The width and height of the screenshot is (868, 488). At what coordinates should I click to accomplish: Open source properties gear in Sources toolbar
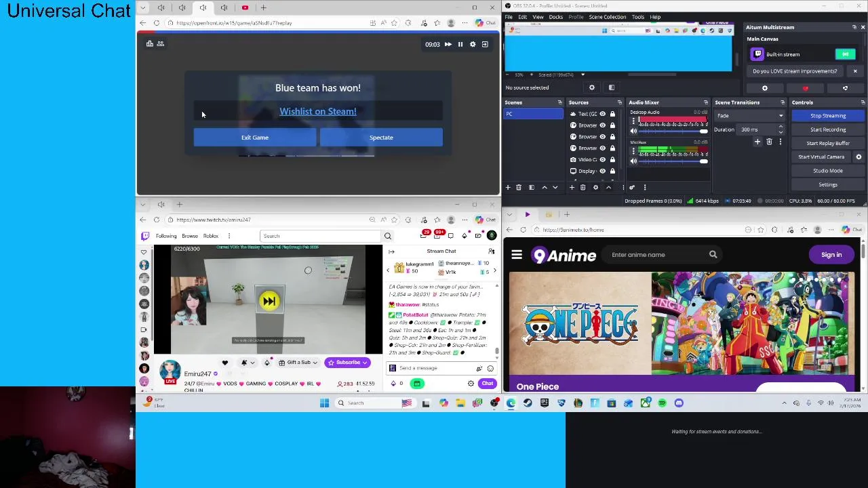point(595,188)
